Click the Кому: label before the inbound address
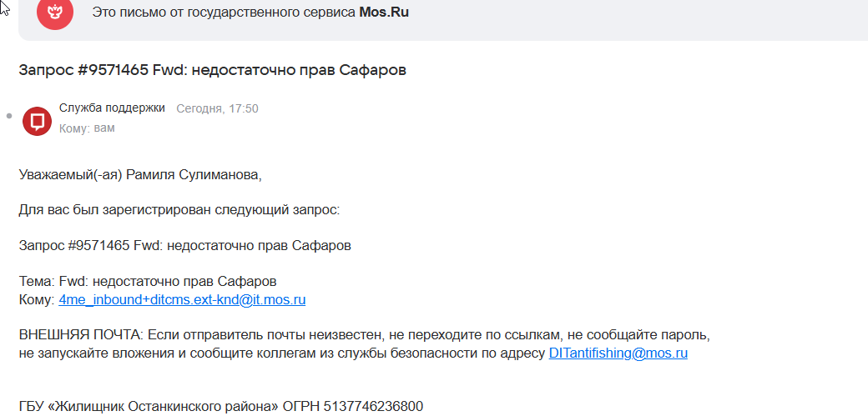The height and width of the screenshot is (416, 868). (x=37, y=300)
